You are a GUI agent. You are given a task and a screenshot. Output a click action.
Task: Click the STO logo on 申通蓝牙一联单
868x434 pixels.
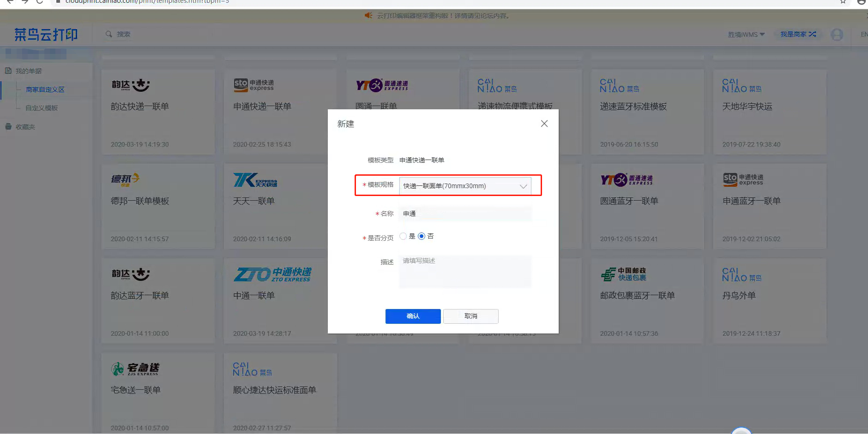(x=743, y=179)
